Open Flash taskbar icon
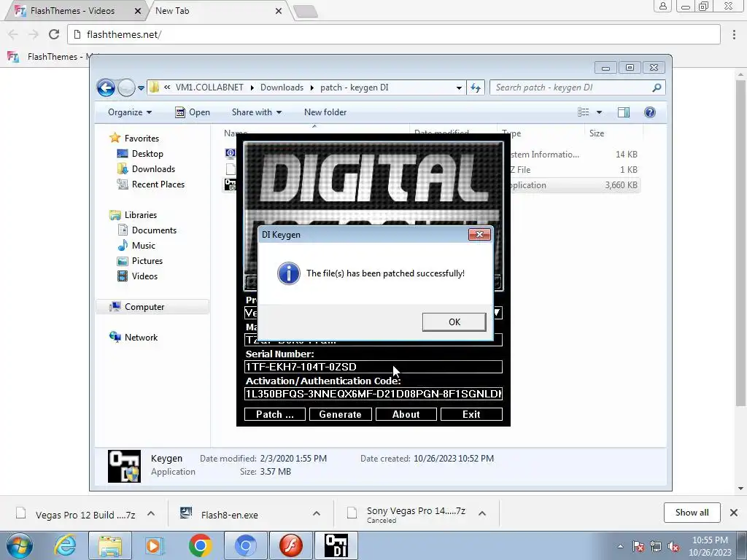 point(290,545)
